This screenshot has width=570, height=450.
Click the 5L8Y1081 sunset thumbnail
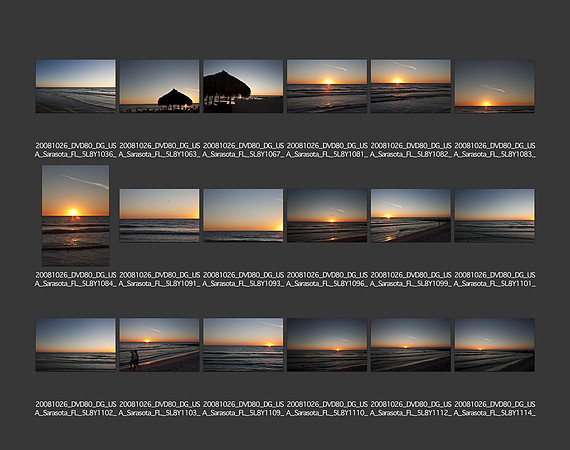click(x=327, y=86)
